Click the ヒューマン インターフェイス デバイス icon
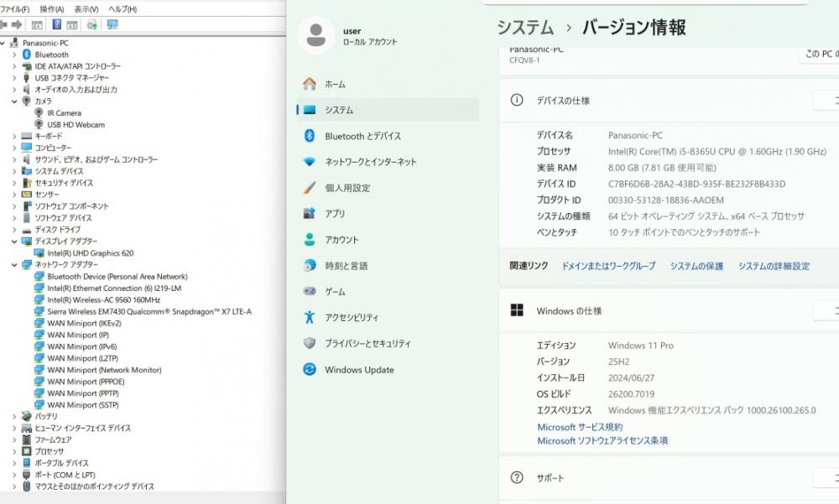This screenshot has width=839, height=504. 27,428
